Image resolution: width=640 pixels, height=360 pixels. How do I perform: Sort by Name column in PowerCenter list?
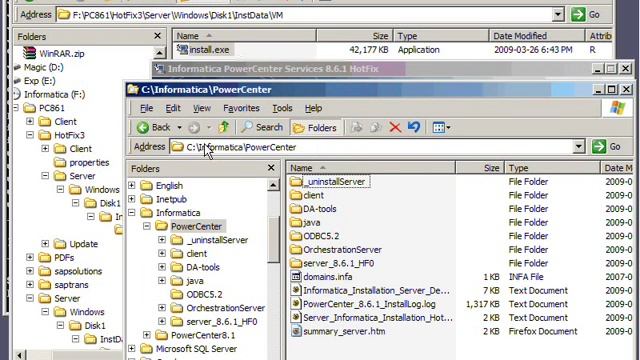coord(371,168)
